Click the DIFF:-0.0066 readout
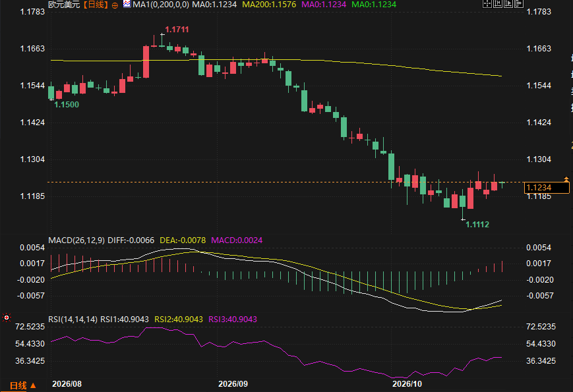 (x=131, y=240)
